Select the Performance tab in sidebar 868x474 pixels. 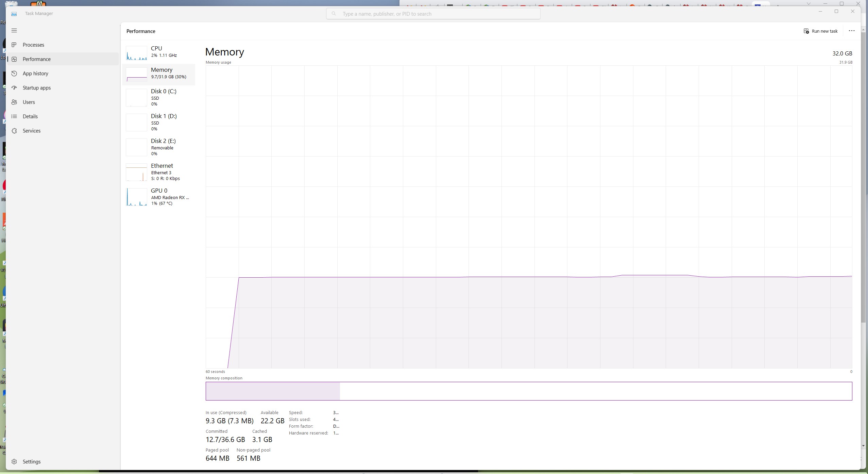(36, 59)
